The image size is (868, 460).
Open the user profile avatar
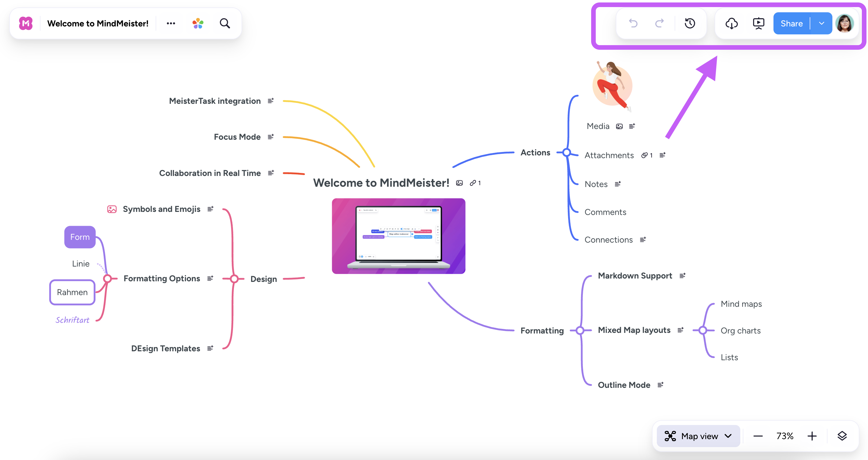(x=845, y=23)
